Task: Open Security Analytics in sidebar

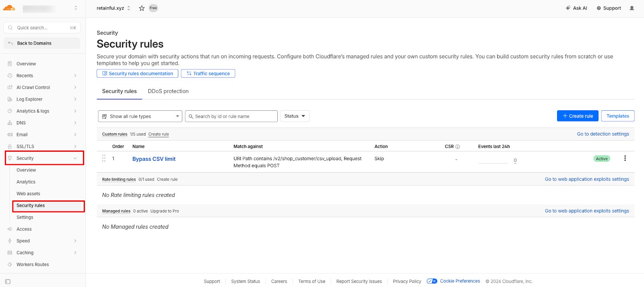Action: click(x=26, y=182)
